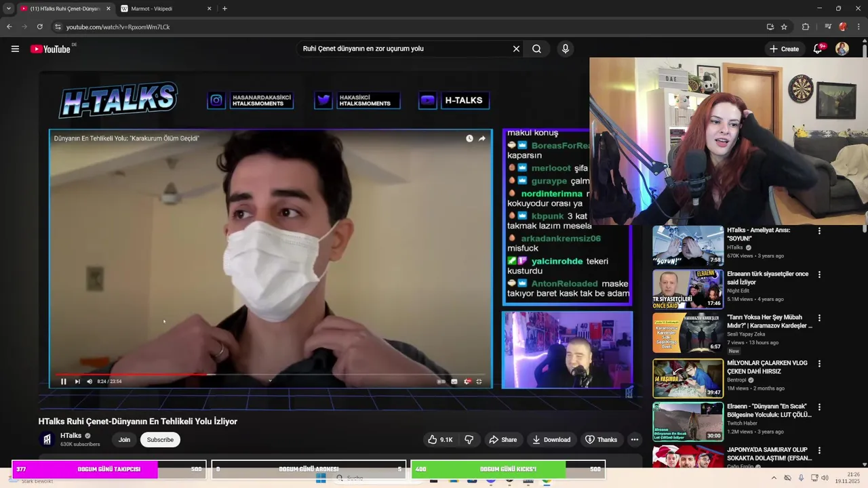Open the tab search dropdown
The width and height of the screenshot is (868, 488).
8,9
